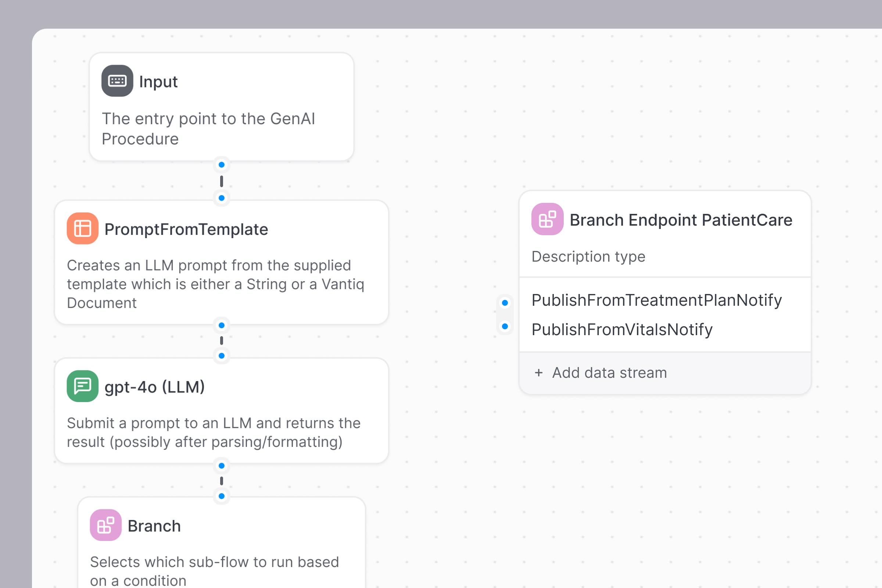The image size is (882, 588).
Task: Click the orange PromptFromTemplate template icon
Action: click(82, 229)
